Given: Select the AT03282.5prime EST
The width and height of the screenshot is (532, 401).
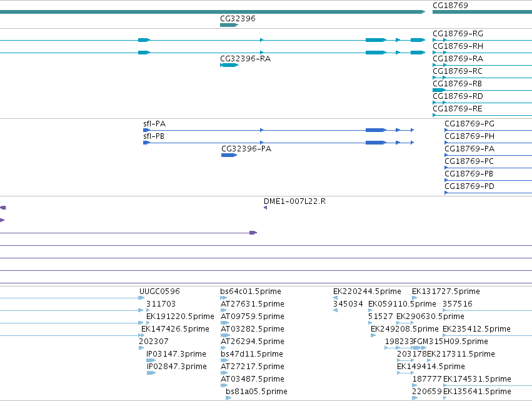Looking at the screenshot, I should point(253,329).
